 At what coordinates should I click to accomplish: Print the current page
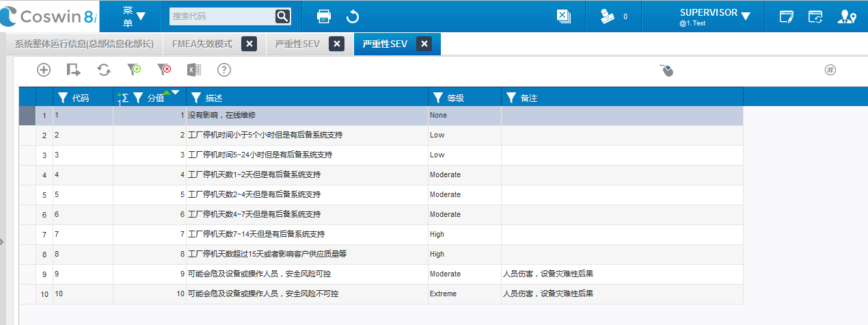click(x=324, y=16)
